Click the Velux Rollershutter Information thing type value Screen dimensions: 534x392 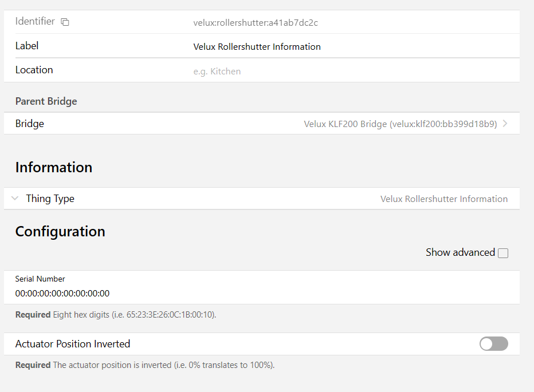(443, 199)
